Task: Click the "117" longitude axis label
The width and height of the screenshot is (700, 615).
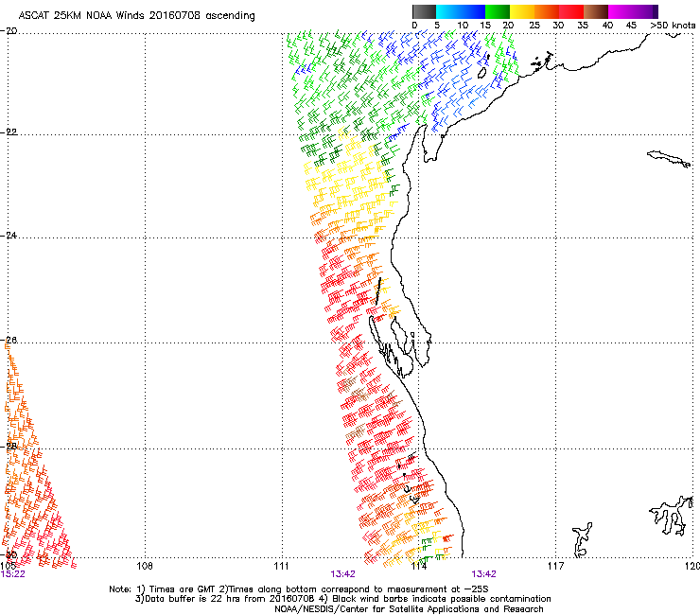Action: 556,567
